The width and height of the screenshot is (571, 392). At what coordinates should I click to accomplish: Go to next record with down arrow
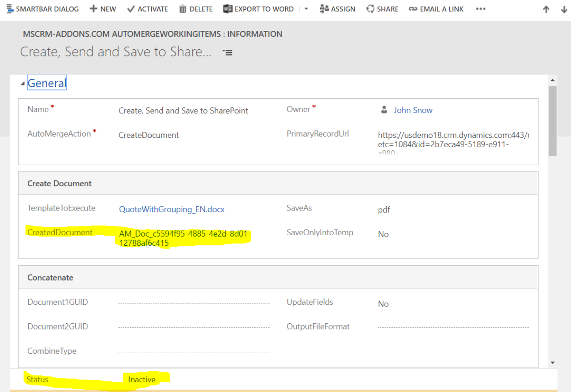click(x=564, y=9)
